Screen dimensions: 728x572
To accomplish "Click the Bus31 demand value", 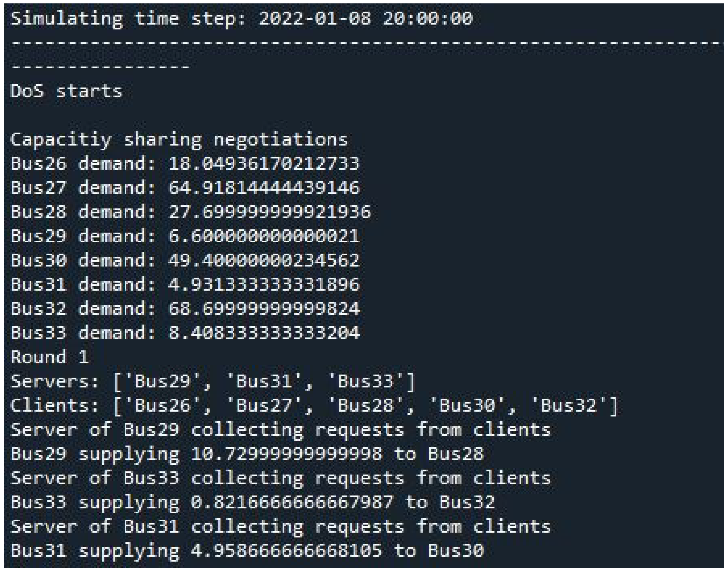I will click(264, 284).
